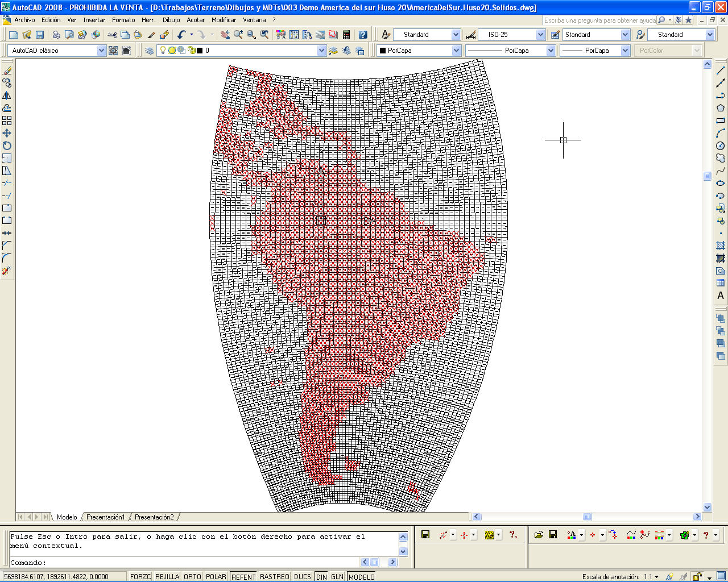Click the Mirror tool icon
Screen dimensions: 728x582
coord(7,95)
